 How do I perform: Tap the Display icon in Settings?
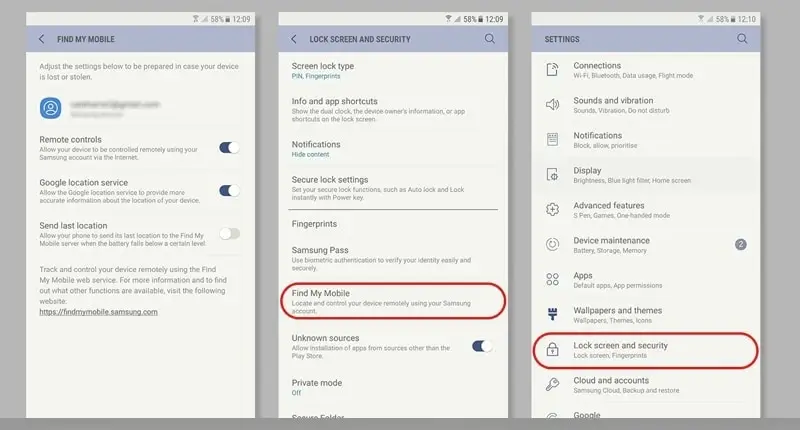point(552,174)
